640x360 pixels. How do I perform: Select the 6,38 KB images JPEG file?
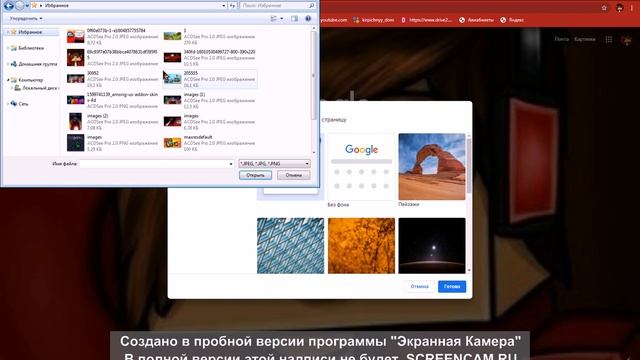209,122
